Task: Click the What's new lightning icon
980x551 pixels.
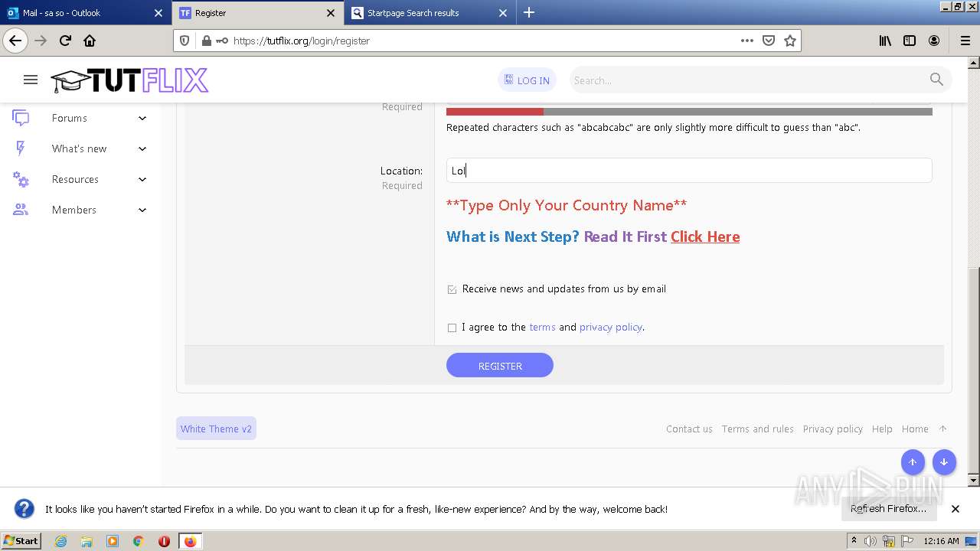Action: click(x=21, y=148)
